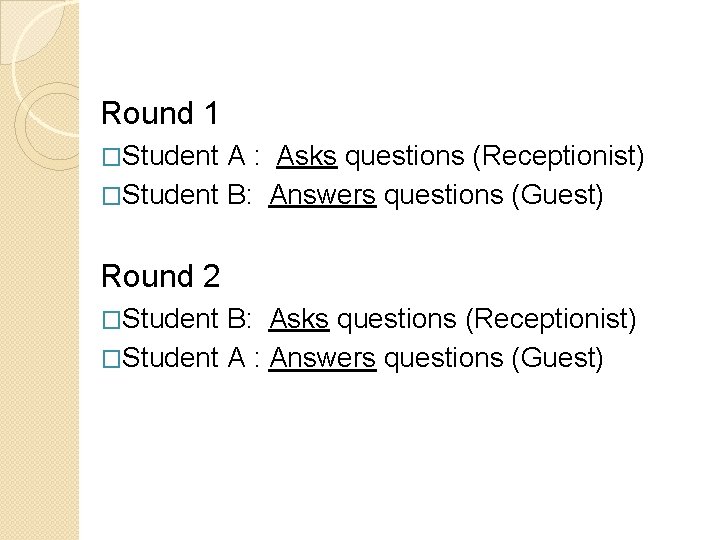The height and width of the screenshot is (540, 720).
Task: Click the word questions after Round 1 Asks
Action: 406,157
